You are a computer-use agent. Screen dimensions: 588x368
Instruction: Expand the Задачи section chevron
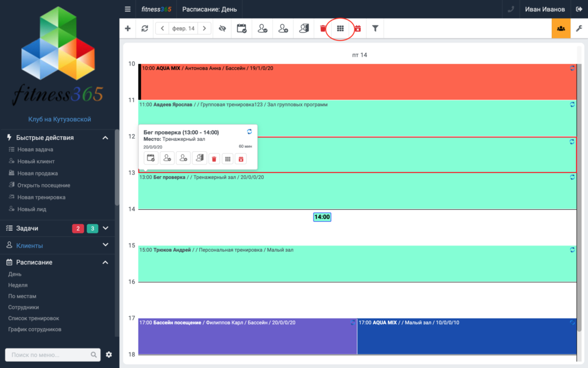[106, 228]
